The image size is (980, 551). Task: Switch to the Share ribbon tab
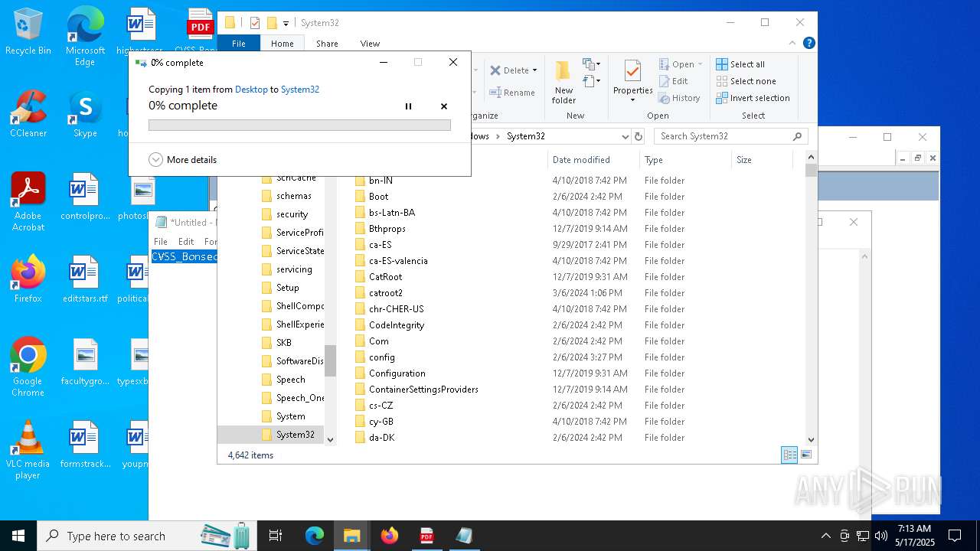click(327, 44)
